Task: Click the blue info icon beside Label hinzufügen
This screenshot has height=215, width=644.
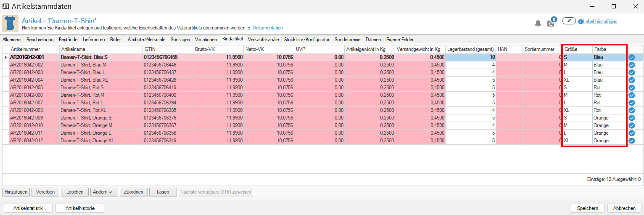Action: (x=581, y=21)
